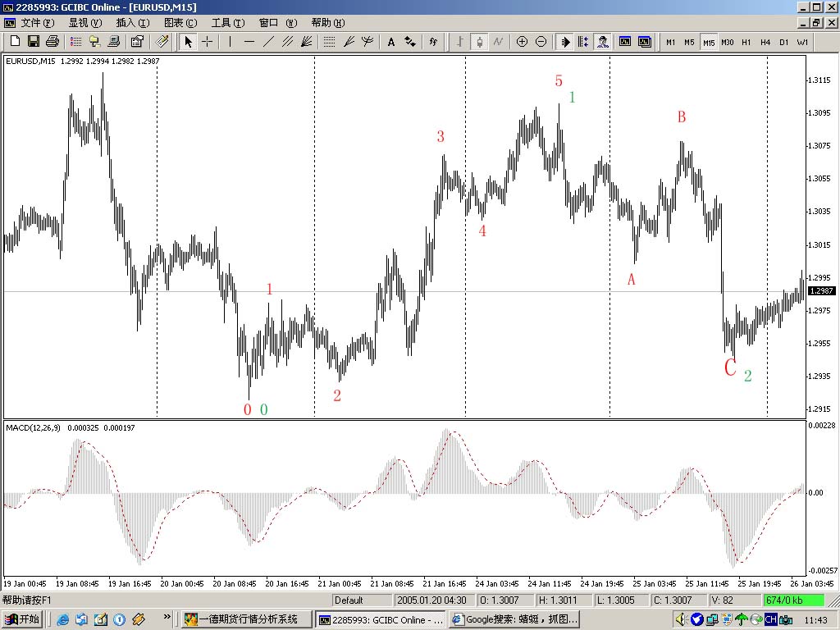Open the 图表(C) menu
Screen dimensions: 840x630
pyautogui.click(x=180, y=23)
